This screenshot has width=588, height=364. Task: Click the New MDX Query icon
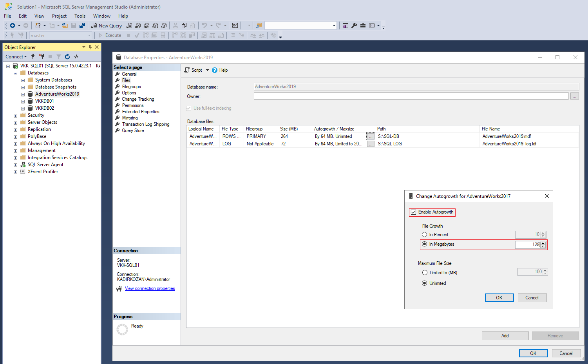[138, 25]
